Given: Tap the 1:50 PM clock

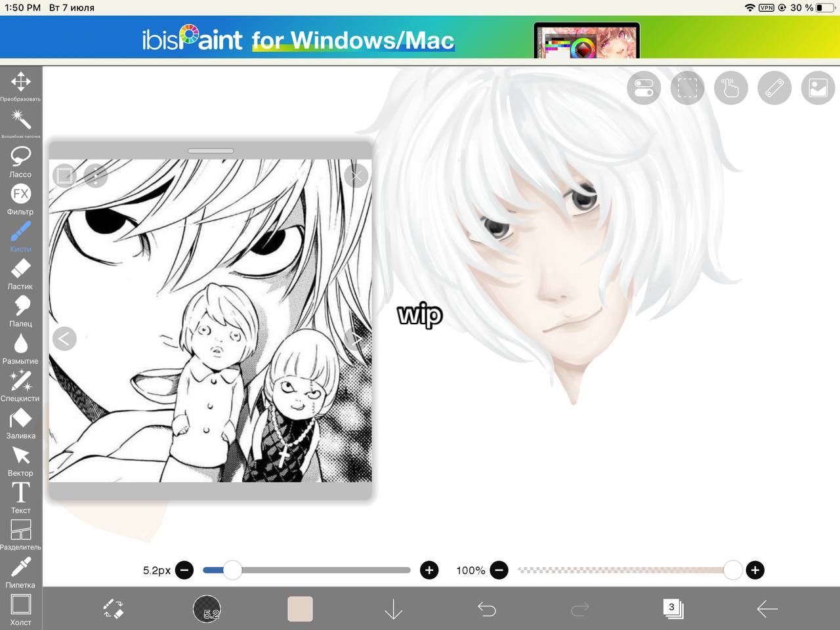Looking at the screenshot, I should pos(22,7).
